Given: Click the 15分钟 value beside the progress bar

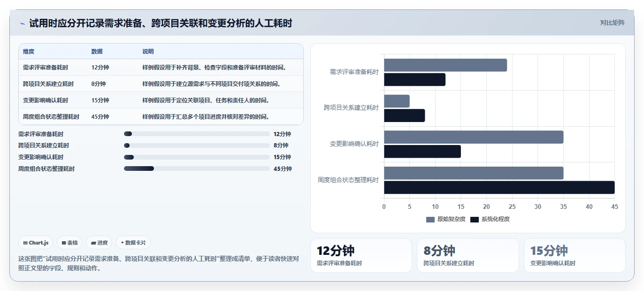Looking at the screenshot, I should point(282,157).
